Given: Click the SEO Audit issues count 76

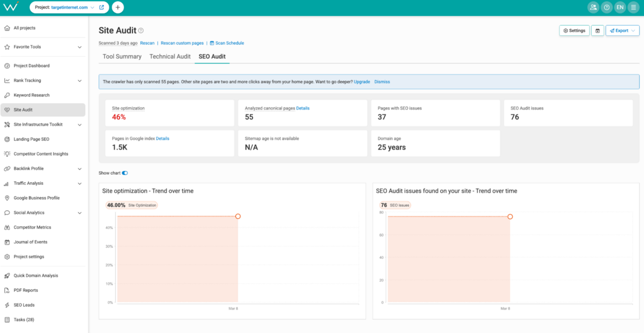Looking at the screenshot, I should (x=515, y=117).
